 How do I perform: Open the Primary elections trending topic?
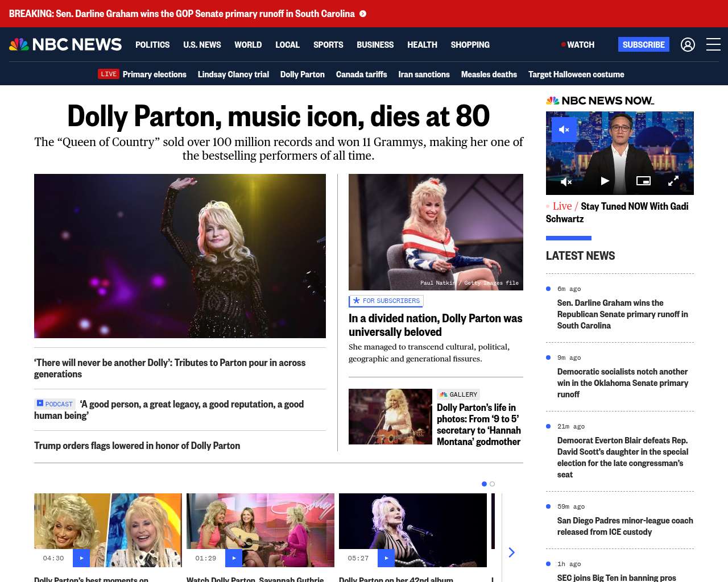pos(155,74)
